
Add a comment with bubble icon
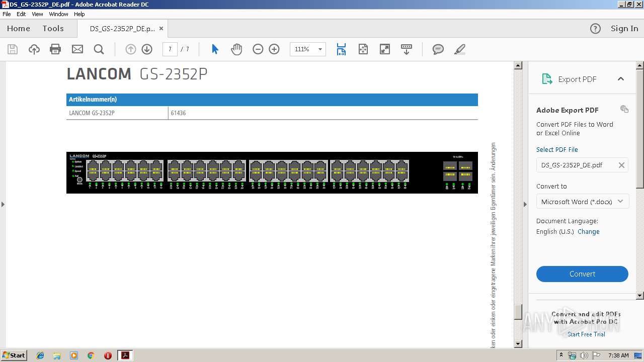pos(438,49)
